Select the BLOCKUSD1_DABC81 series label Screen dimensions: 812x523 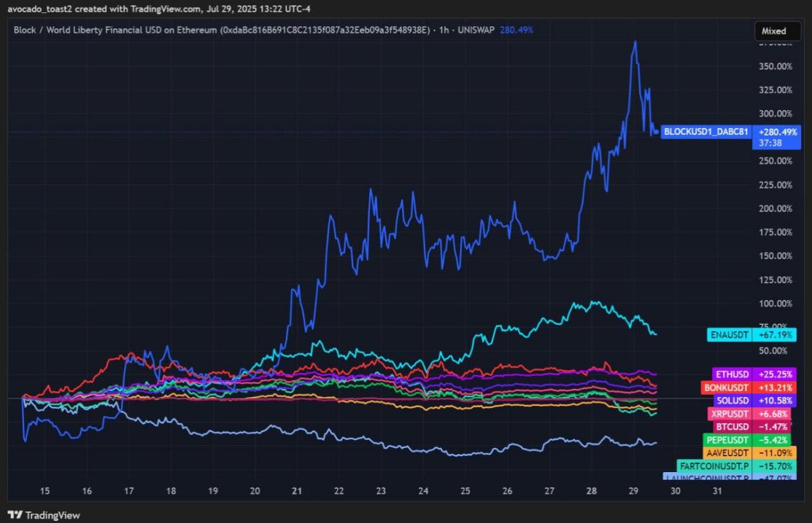tap(706, 132)
